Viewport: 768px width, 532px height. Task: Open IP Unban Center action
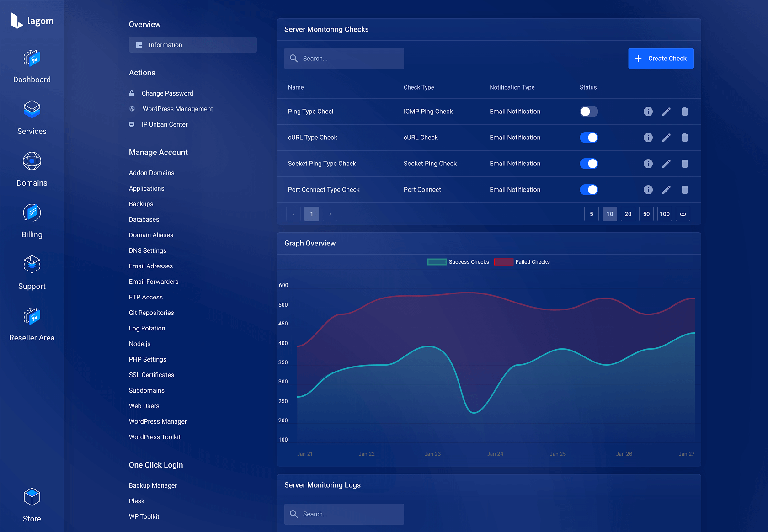[x=165, y=124]
